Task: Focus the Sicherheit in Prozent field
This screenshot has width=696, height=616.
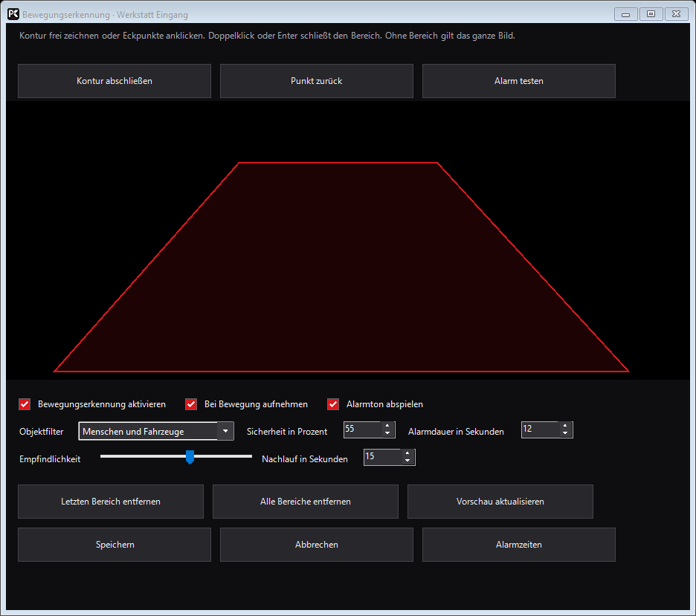Action: pyautogui.click(x=363, y=429)
